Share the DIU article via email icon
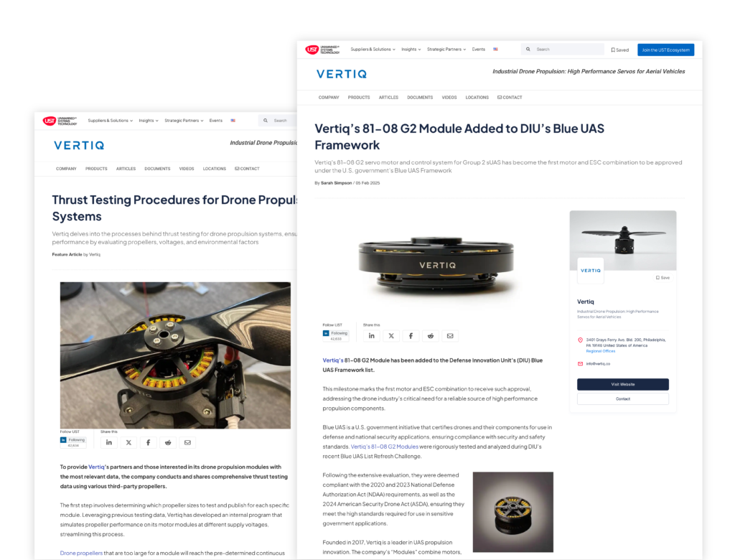 (x=450, y=336)
